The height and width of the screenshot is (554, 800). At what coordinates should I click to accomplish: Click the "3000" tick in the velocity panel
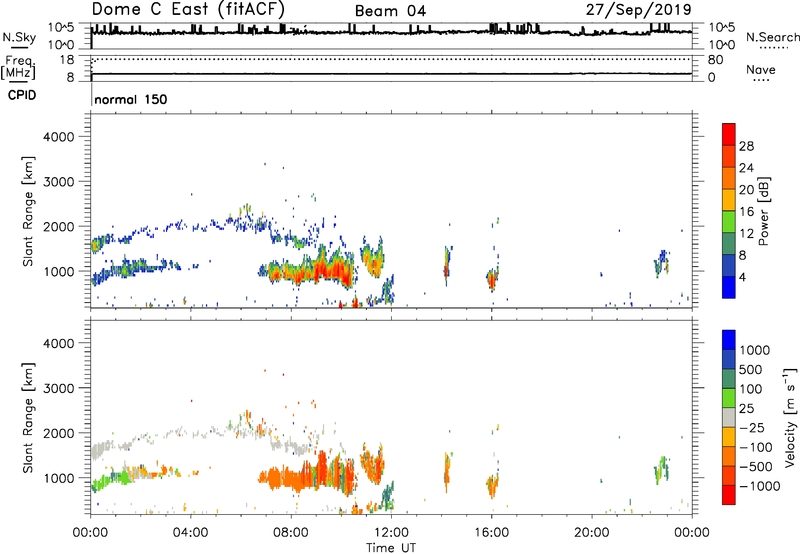click(x=59, y=388)
